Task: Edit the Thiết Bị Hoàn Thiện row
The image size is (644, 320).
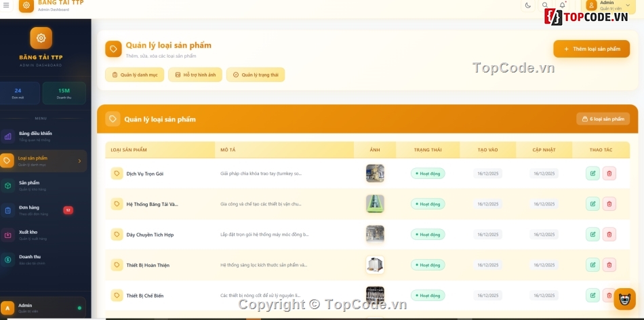Action: tap(592, 265)
